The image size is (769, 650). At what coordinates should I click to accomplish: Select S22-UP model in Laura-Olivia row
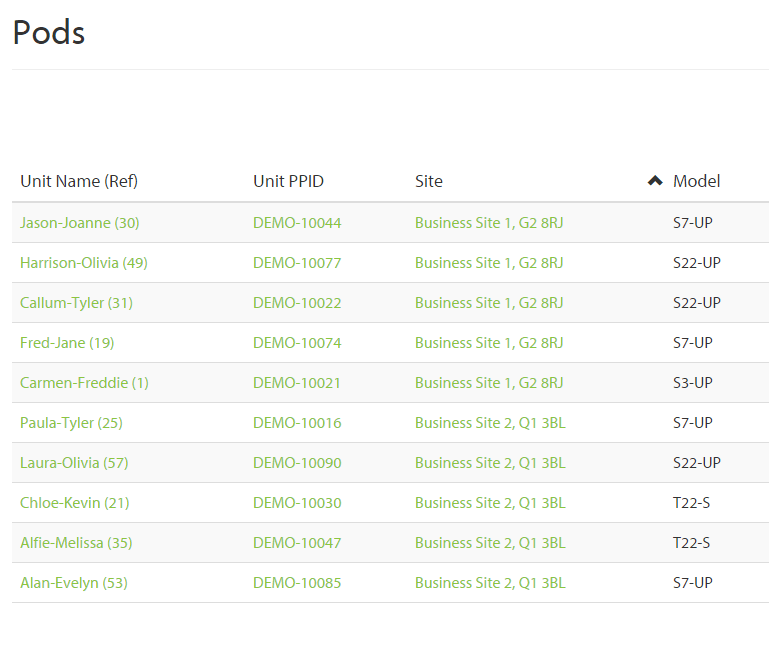coord(696,463)
